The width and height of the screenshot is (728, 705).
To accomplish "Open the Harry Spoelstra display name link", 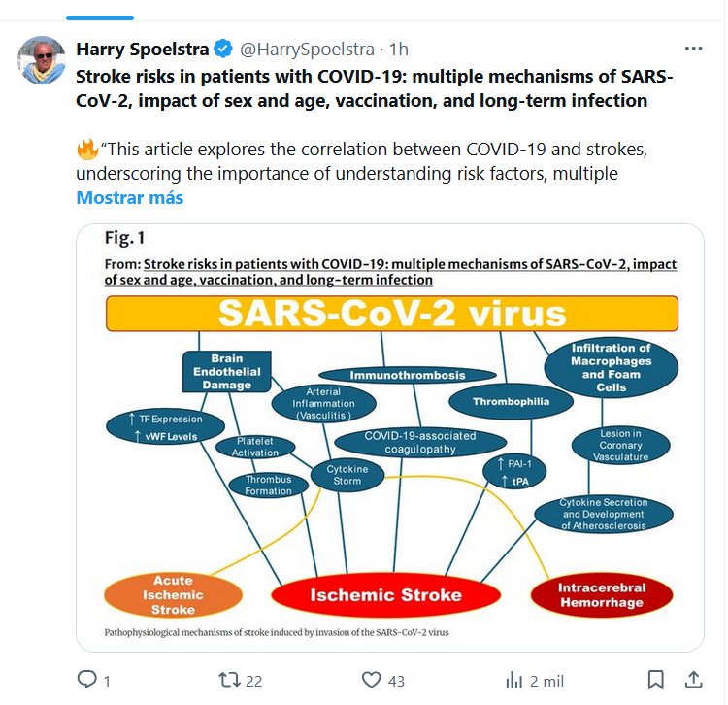I will pyautogui.click(x=142, y=49).
